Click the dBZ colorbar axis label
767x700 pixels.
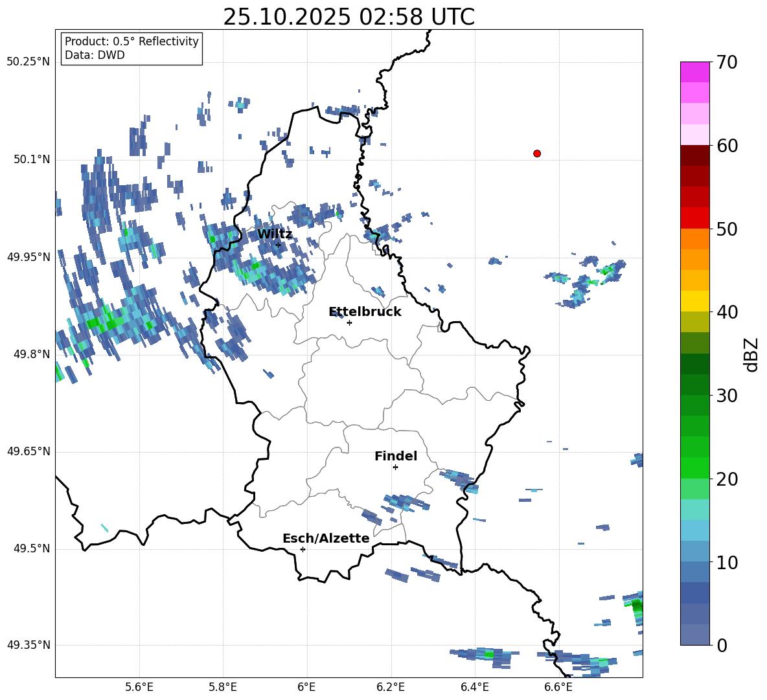coord(751,355)
